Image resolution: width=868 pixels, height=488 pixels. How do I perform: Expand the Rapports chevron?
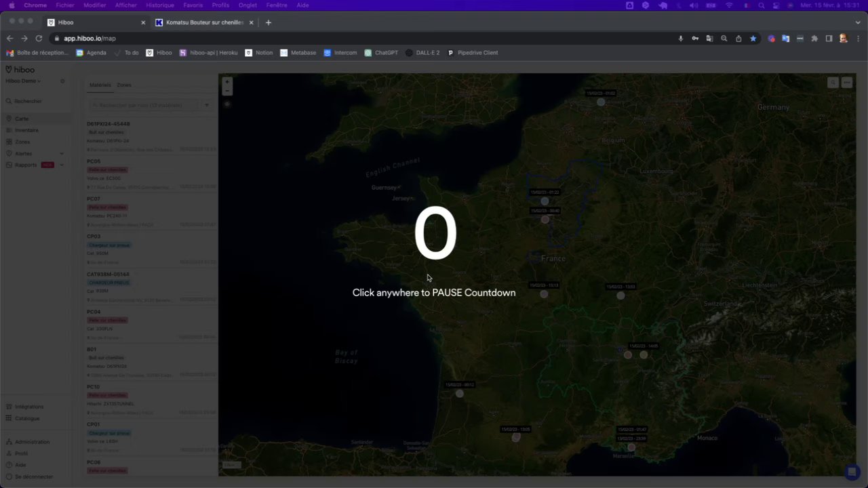(x=62, y=165)
